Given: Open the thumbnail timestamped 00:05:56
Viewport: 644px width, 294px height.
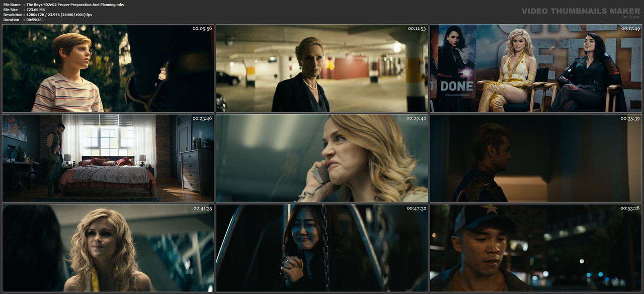Looking at the screenshot, I should click(108, 68).
